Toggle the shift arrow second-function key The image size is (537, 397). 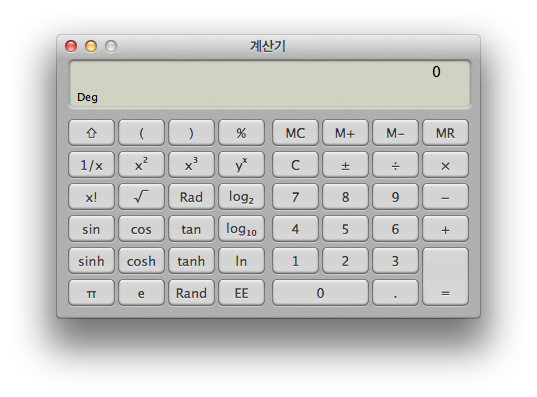(91, 133)
